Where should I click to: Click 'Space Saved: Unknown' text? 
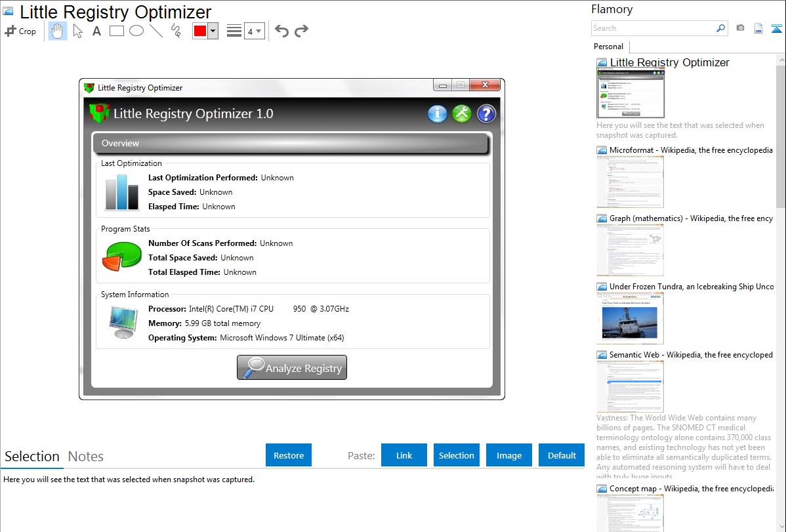pyautogui.click(x=190, y=192)
